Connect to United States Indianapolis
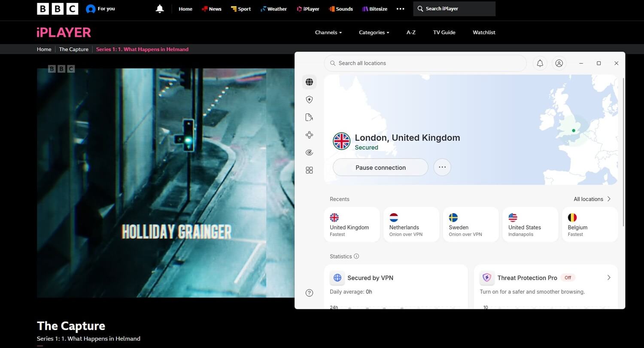 530,225
